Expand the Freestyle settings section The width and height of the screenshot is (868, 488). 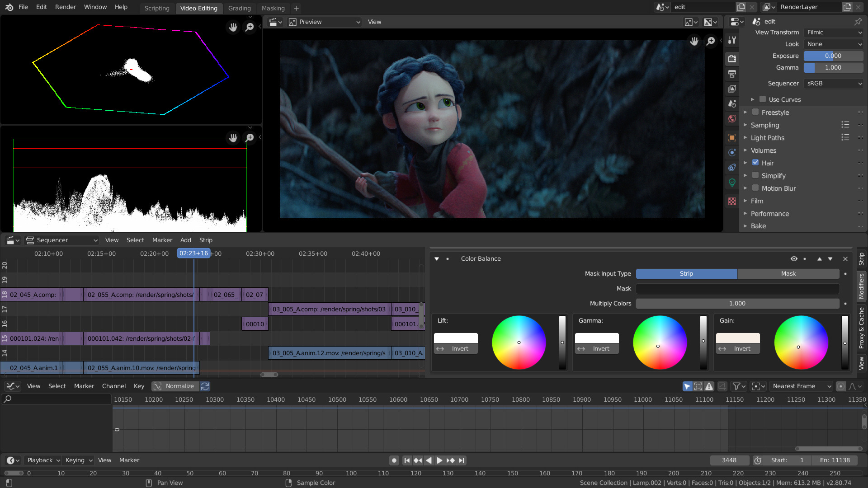[747, 112]
